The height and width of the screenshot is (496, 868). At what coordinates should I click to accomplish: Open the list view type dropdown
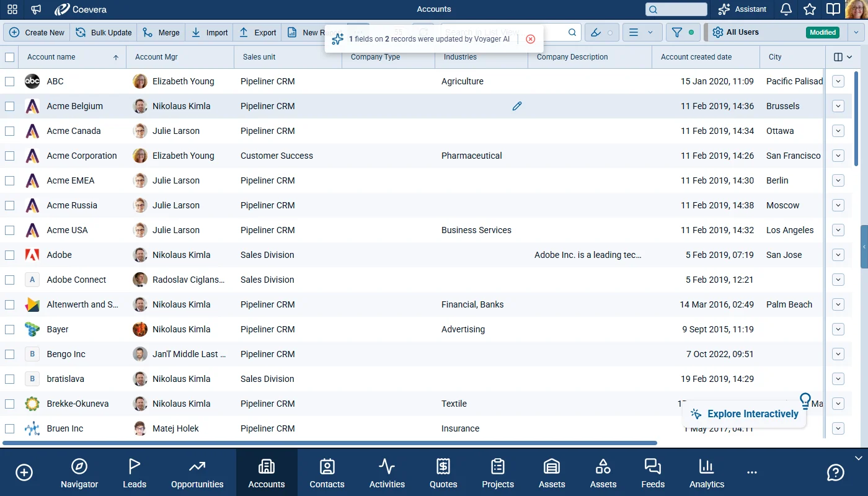point(641,32)
